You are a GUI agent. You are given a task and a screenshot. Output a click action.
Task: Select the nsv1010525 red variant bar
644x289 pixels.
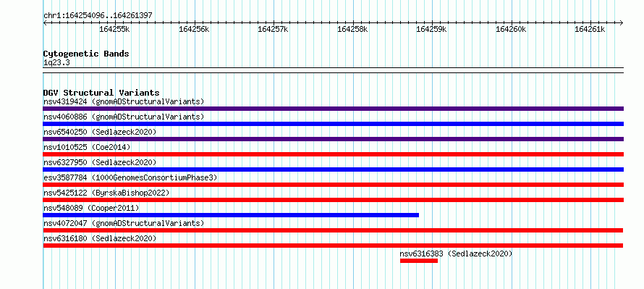tap(333, 154)
